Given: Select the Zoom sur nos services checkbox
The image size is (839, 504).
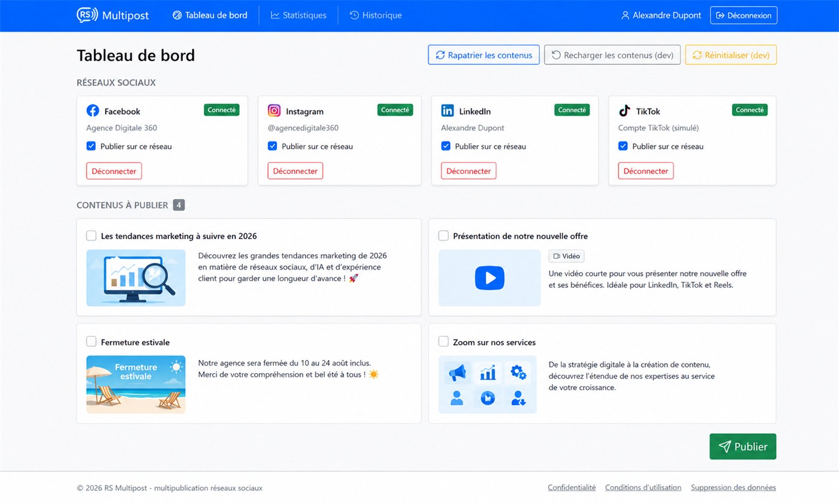Looking at the screenshot, I should (x=443, y=342).
